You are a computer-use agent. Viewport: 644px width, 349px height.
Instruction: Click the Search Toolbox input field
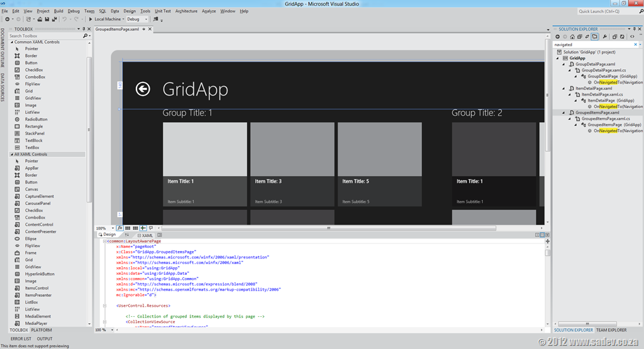(45, 36)
